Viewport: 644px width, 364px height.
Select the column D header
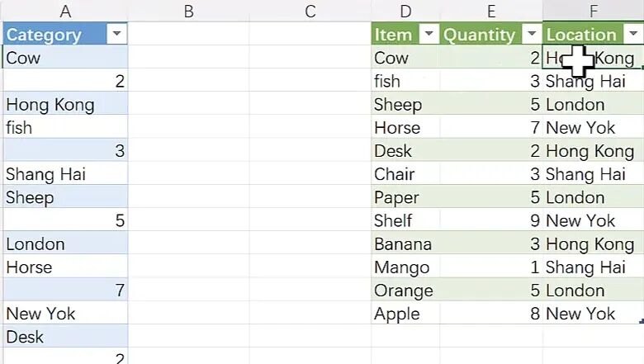pos(405,11)
